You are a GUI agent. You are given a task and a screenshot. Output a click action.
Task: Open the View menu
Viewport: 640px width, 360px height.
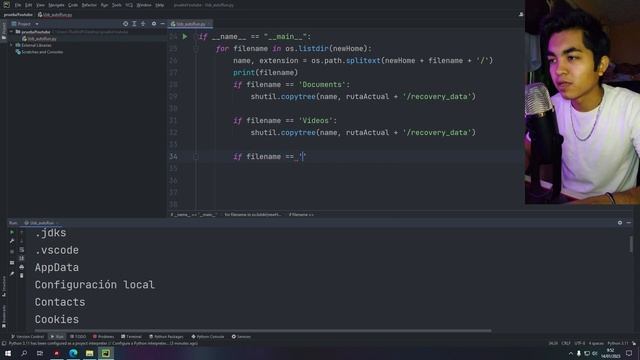[x=40, y=5]
